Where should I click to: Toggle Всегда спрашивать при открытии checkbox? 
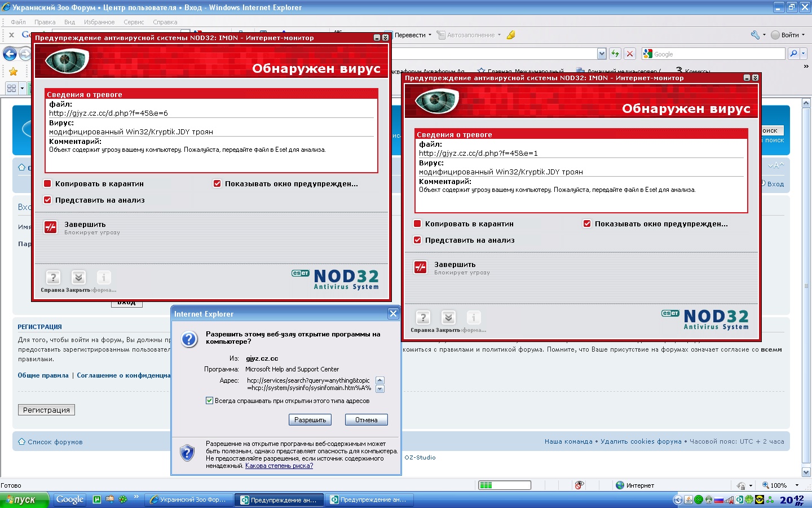coord(209,401)
